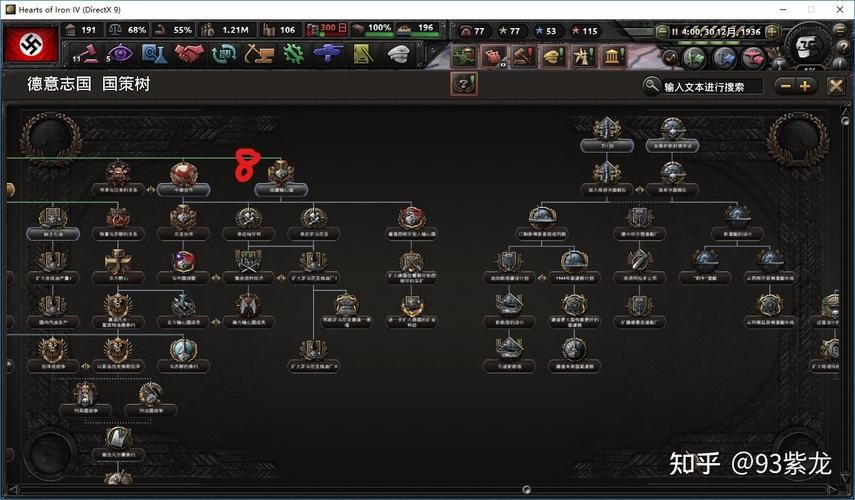Screen dimensions: 855x500
Task: Click the 输入文本进行搜索 search field
Action: point(712,87)
